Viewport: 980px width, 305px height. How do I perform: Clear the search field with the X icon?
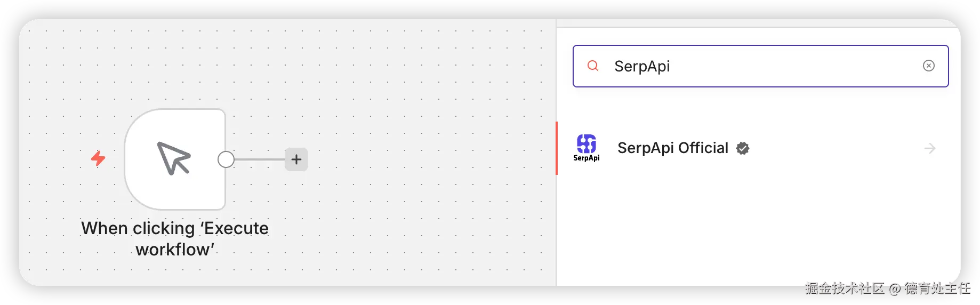[x=928, y=66]
